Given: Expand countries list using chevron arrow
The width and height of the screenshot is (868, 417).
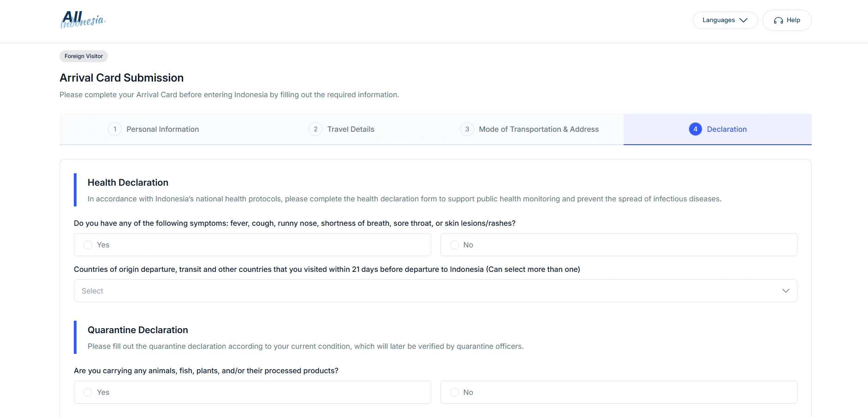Looking at the screenshot, I should (x=786, y=291).
